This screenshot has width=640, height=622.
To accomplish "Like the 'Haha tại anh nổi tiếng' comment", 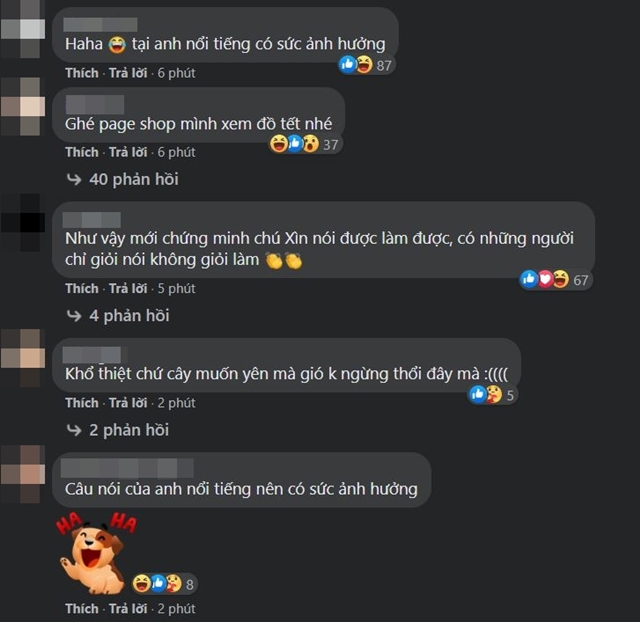I will 82,73.
